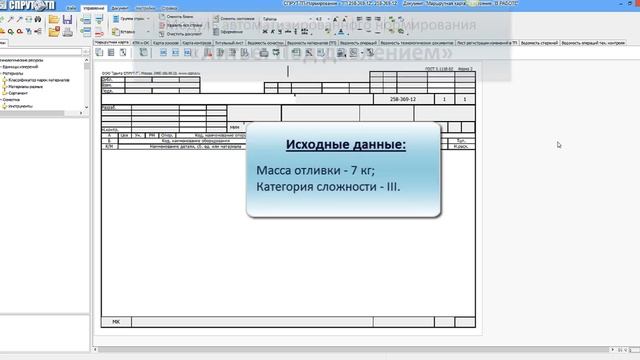
Task: Open the Настройки ribbon tab
Action: [145, 8]
